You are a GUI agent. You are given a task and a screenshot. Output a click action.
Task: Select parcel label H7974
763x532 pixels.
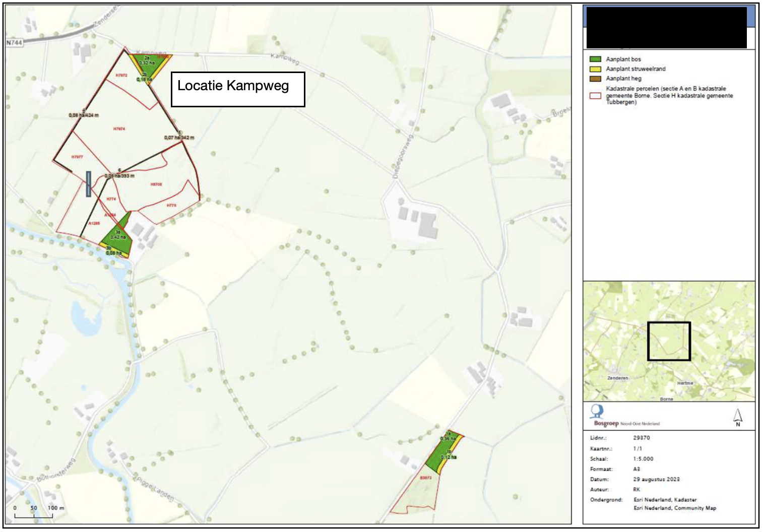pyautogui.click(x=119, y=129)
